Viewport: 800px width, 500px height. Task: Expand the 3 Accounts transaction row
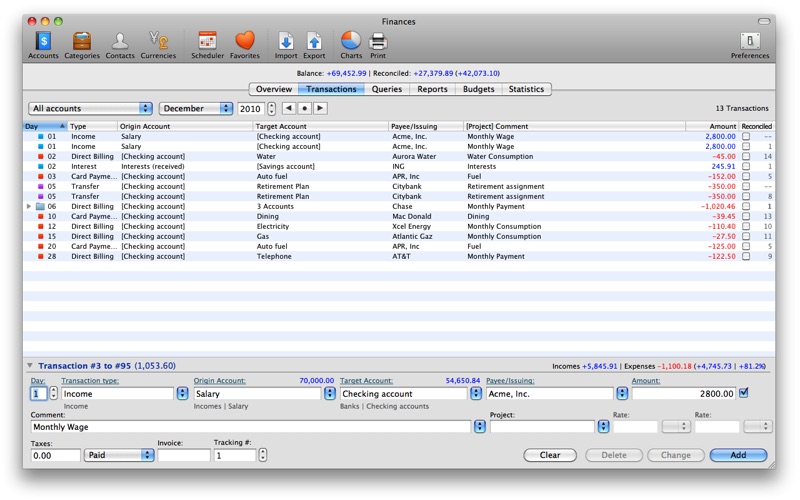pyautogui.click(x=29, y=207)
